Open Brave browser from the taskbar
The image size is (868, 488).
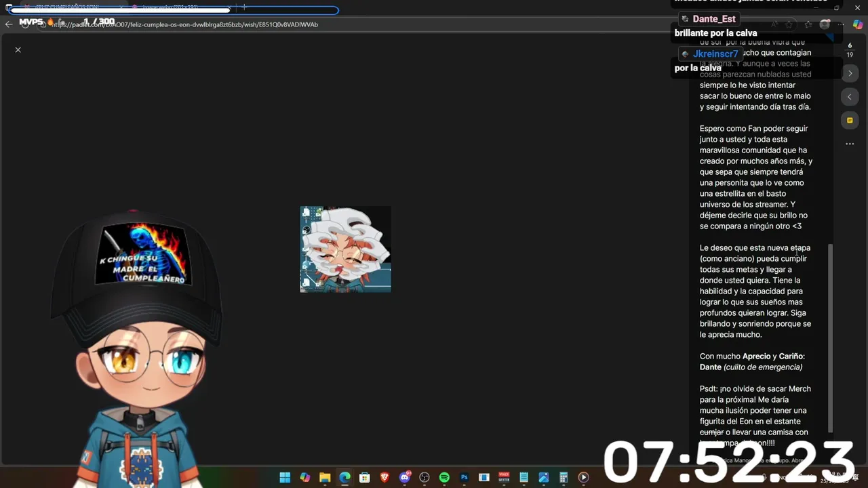click(384, 478)
